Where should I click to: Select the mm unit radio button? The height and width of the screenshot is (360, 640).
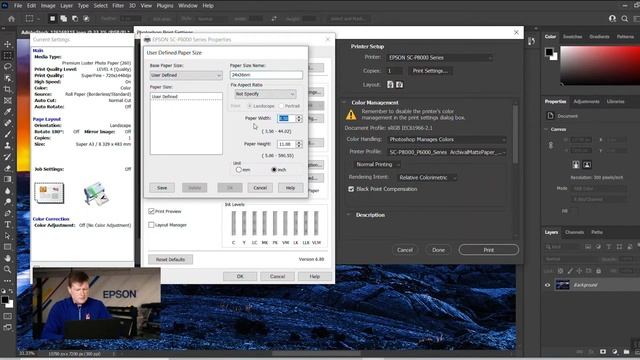(239, 170)
